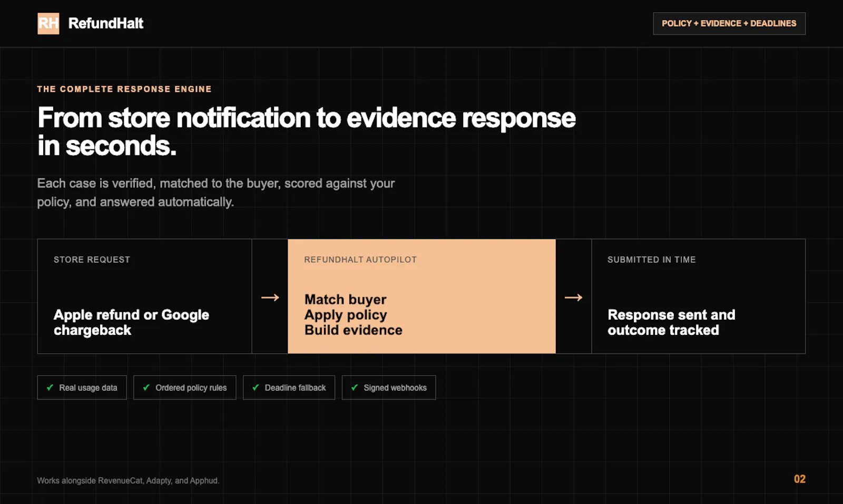Click the 'Submitted in Time' label
843x504 pixels.
coord(652,260)
